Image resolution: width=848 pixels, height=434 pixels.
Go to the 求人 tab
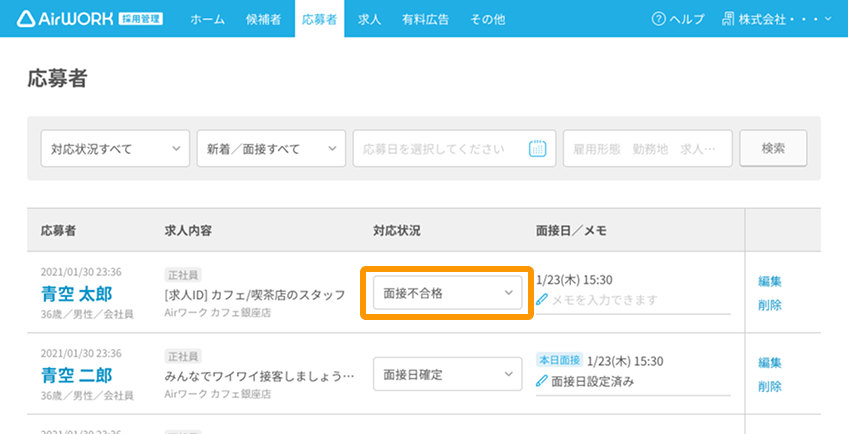point(369,19)
